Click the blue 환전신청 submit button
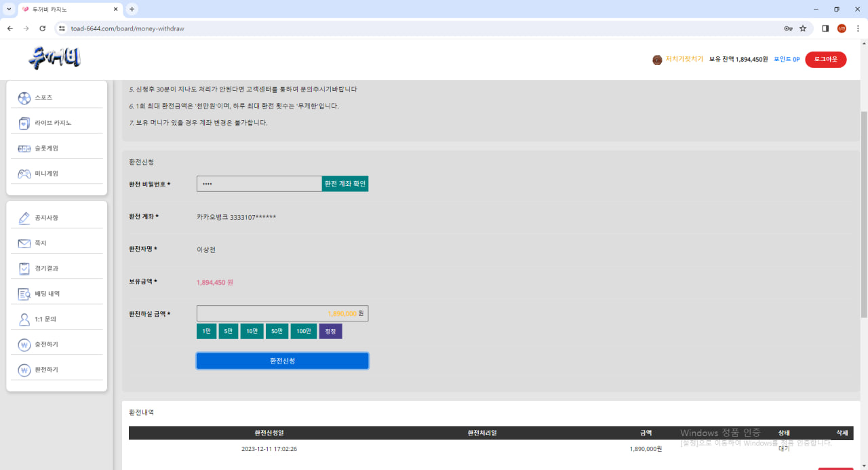 point(282,361)
